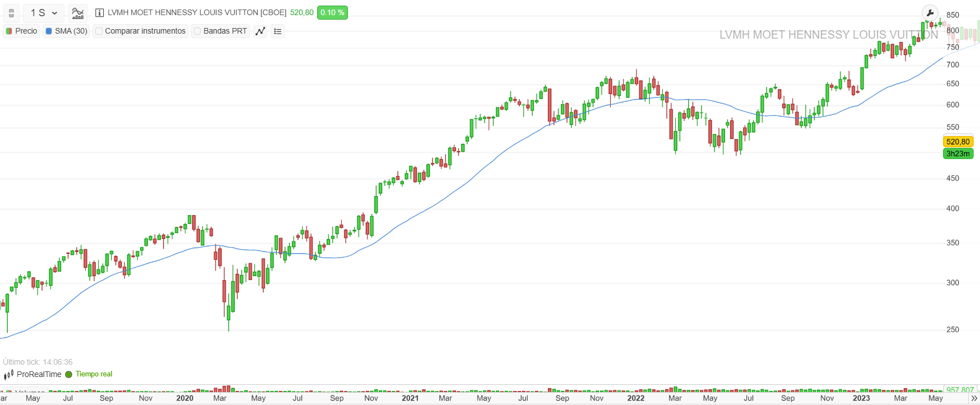The width and height of the screenshot is (980, 405).
Task: Enable the Bandas PRT checkbox
Action: coord(197,31)
